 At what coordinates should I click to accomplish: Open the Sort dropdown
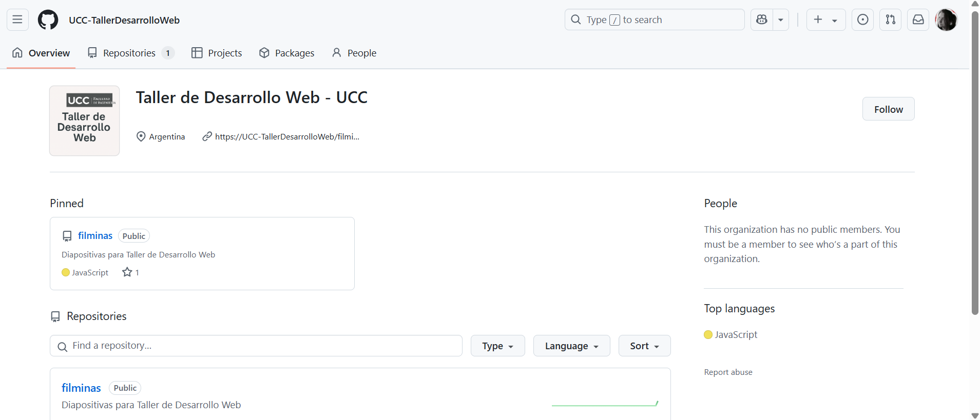644,346
